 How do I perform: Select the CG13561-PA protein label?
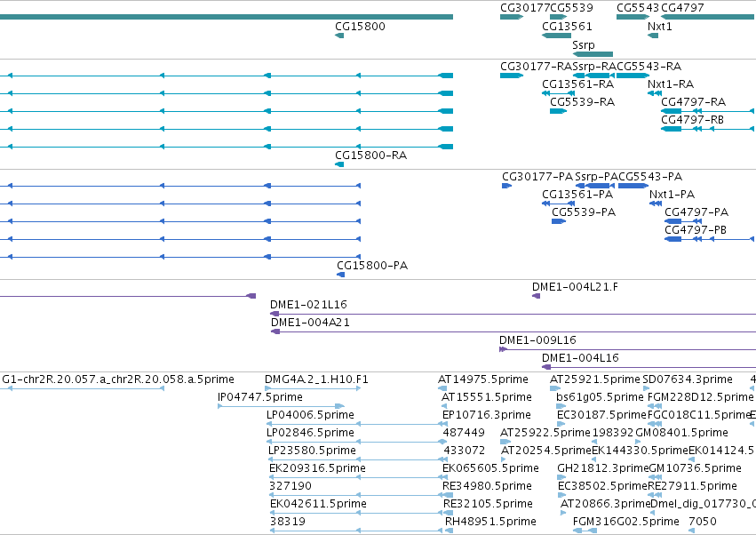click(577, 195)
